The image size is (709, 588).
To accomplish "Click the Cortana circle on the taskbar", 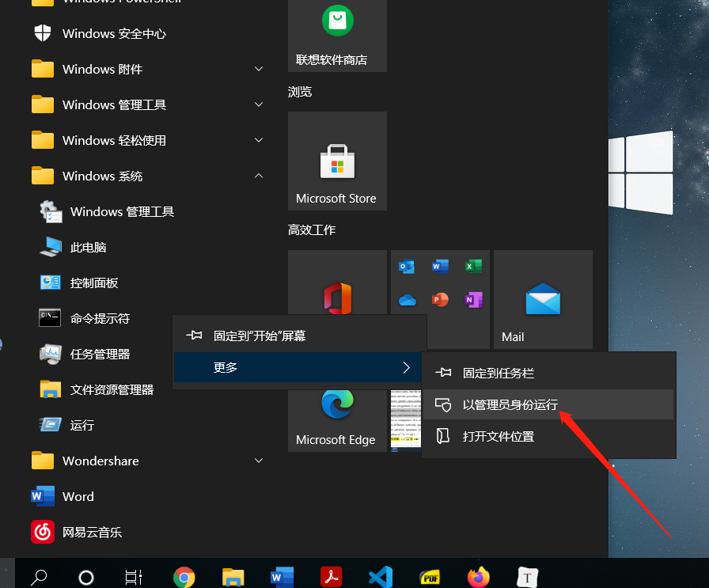I will click(86, 578).
